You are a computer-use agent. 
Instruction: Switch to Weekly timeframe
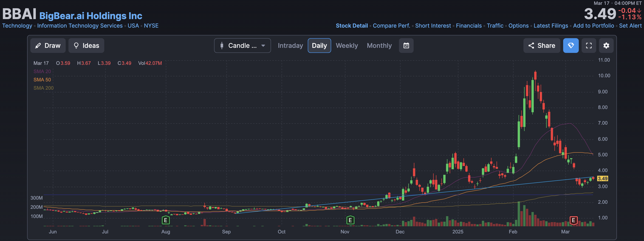[347, 46]
